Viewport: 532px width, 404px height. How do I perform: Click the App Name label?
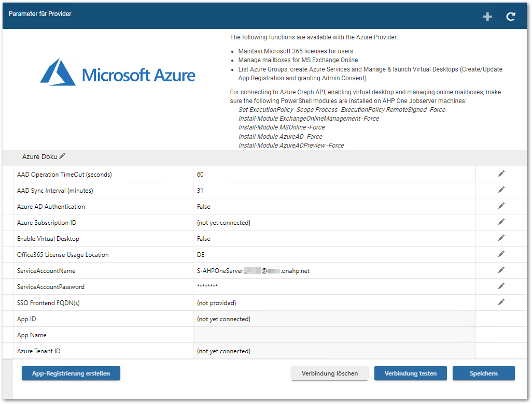[x=32, y=335]
